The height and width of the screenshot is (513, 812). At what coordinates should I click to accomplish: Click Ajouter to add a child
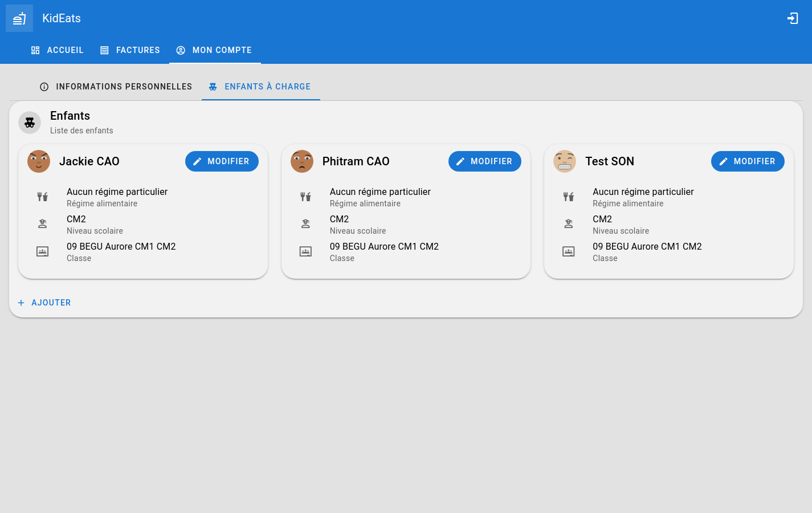tap(44, 303)
